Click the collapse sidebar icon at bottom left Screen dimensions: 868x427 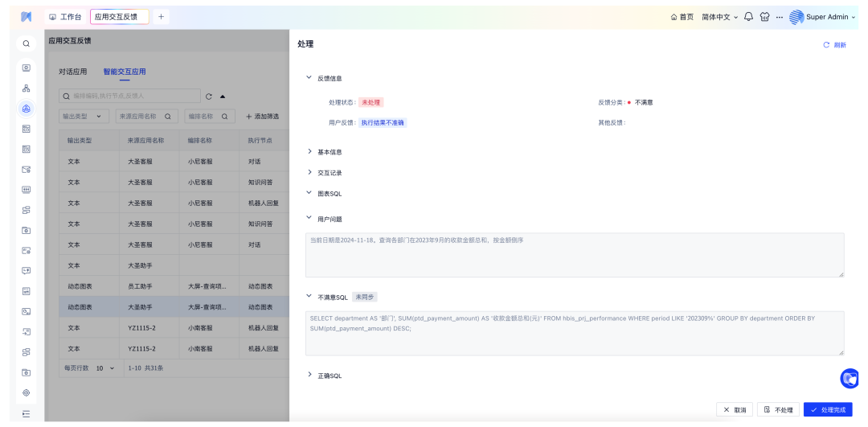26,413
